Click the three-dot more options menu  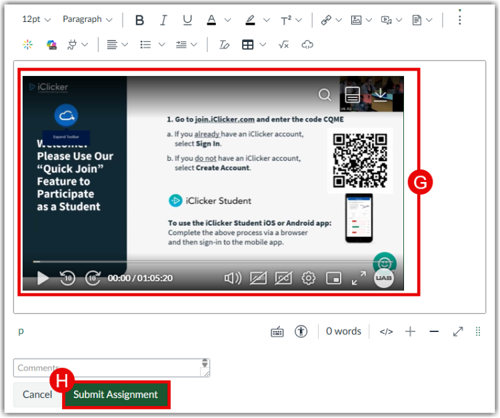(x=460, y=17)
